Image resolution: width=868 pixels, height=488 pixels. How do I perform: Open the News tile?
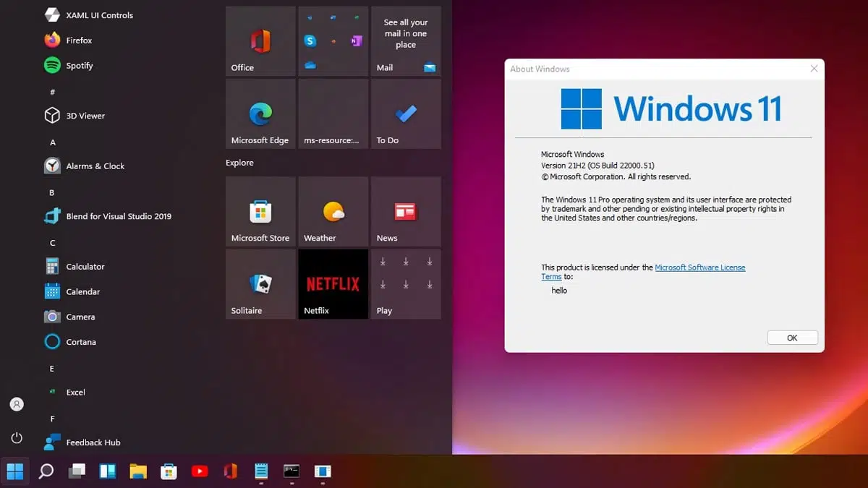coord(405,211)
